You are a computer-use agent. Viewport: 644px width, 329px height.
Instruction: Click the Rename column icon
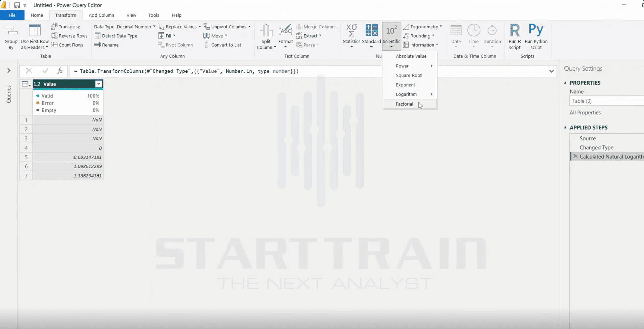pos(97,45)
